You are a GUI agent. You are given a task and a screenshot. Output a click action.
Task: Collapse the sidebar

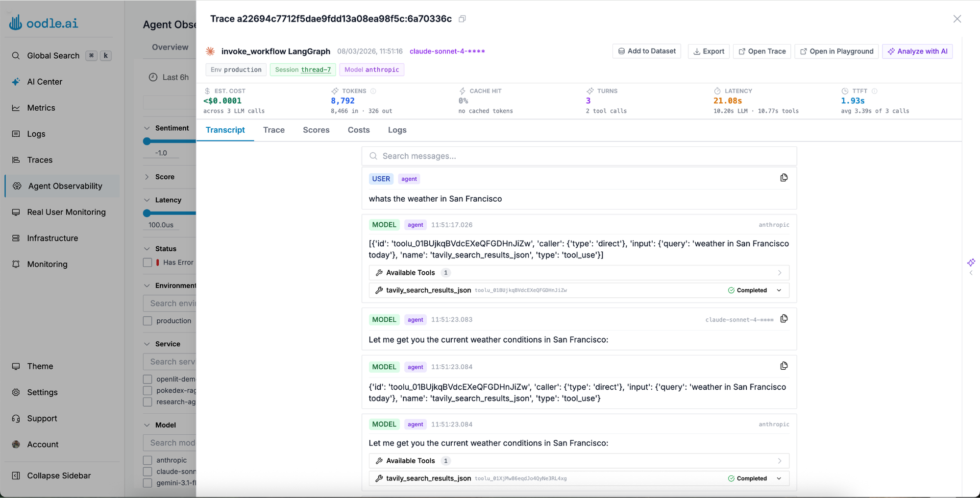[x=59, y=475]
